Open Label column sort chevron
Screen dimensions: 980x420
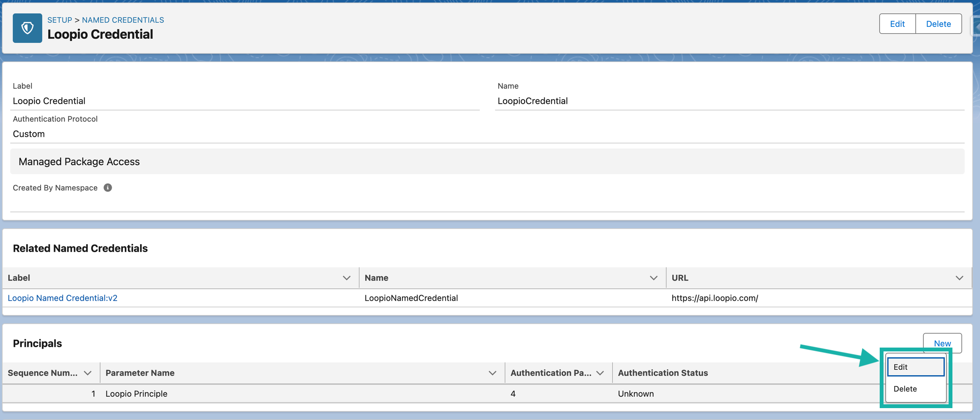click(347, 278)
